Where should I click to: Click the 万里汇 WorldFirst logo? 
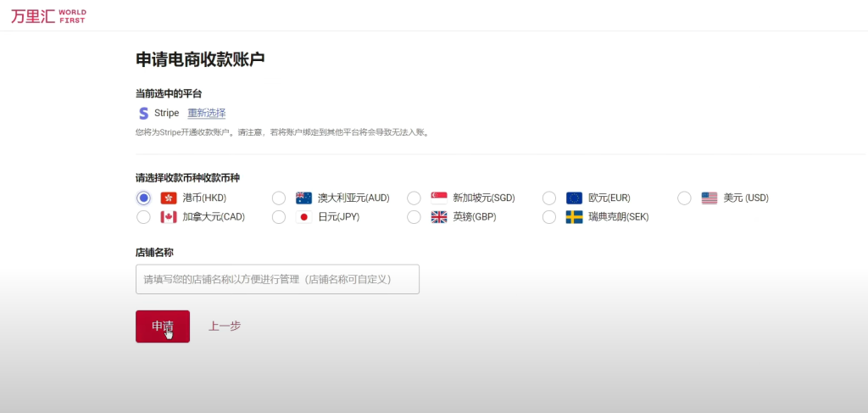tap(48, 16)
